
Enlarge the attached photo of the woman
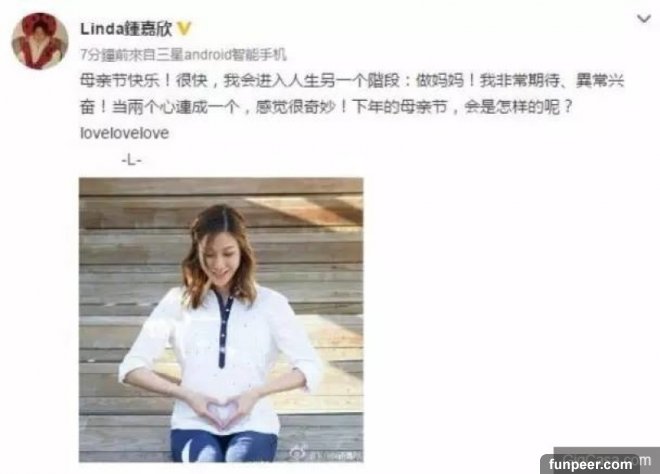tap(221, 320)
